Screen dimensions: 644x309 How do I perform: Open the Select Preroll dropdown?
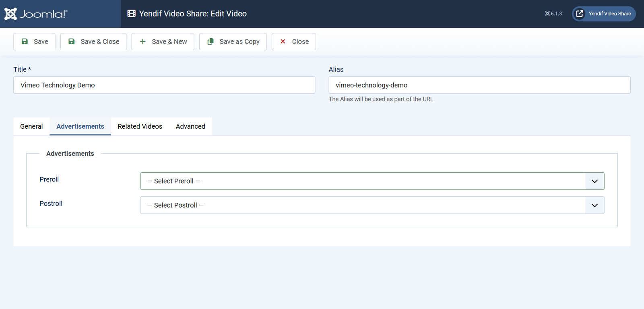(x=372, y=181)
